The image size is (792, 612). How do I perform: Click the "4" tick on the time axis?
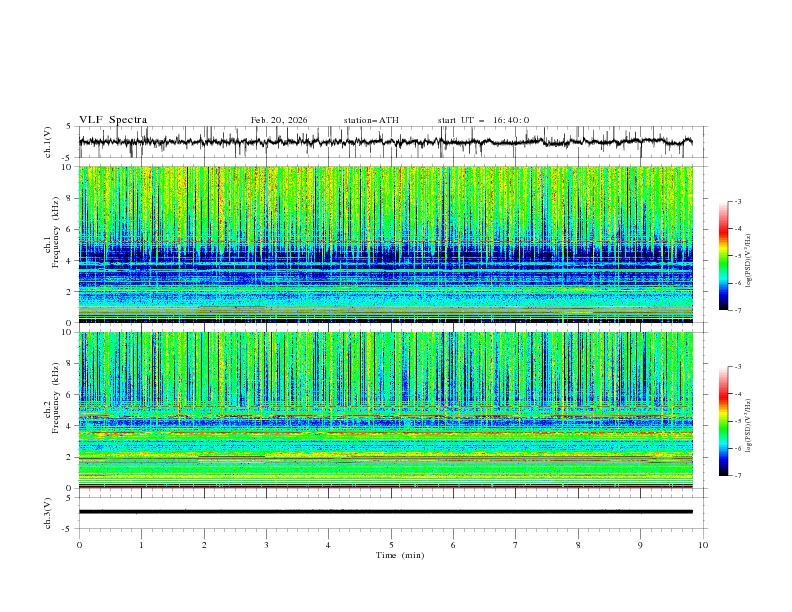click(x=328, y=545)
